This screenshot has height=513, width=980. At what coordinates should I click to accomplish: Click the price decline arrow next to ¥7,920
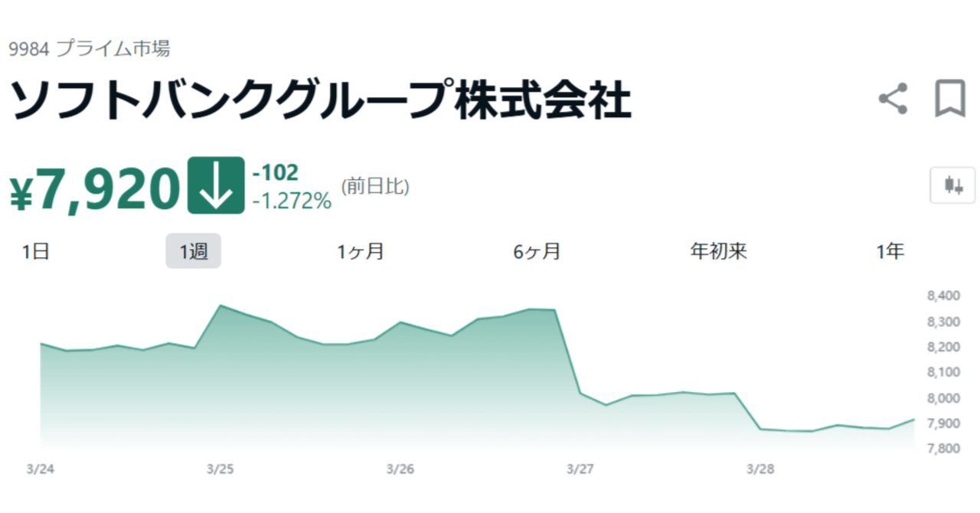pos(215,186)
